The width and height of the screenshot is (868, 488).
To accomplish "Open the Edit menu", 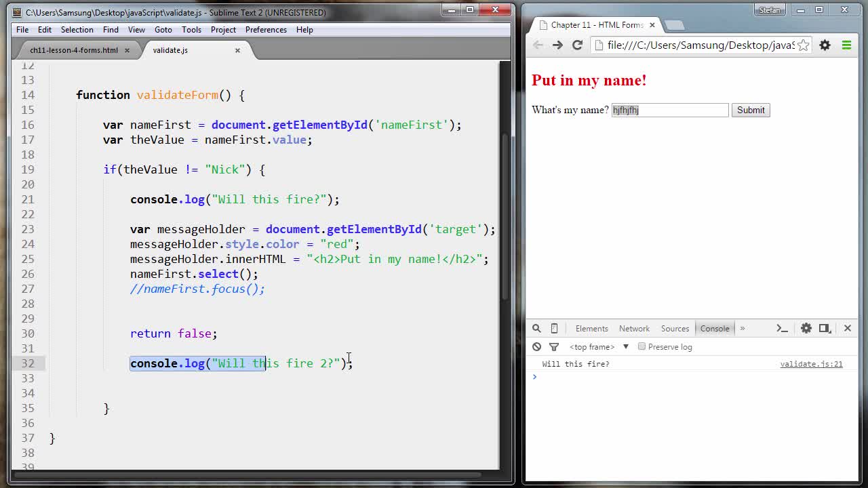I will tap(45, 30).
